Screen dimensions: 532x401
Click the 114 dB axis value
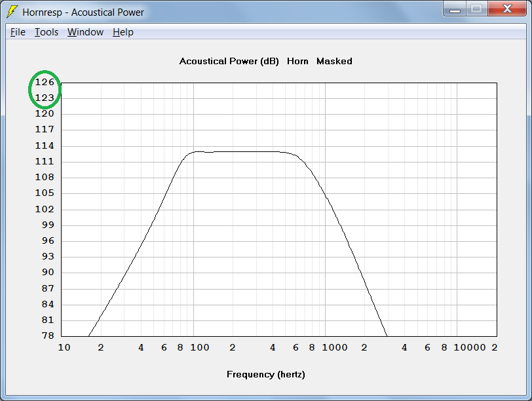point(45,145)
